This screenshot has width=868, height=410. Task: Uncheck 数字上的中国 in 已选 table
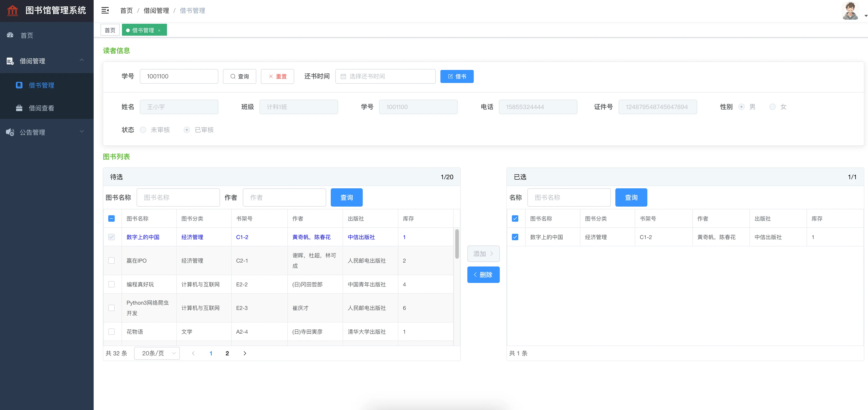(515, 237)
